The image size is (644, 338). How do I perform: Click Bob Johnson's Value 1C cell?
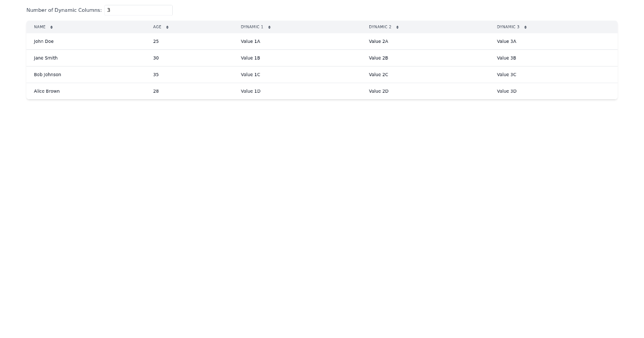(250, 75)
